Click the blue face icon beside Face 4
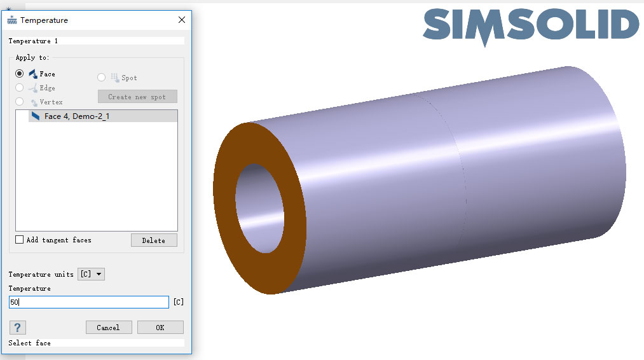The image size is (644, 360). (x=35, y=116)
